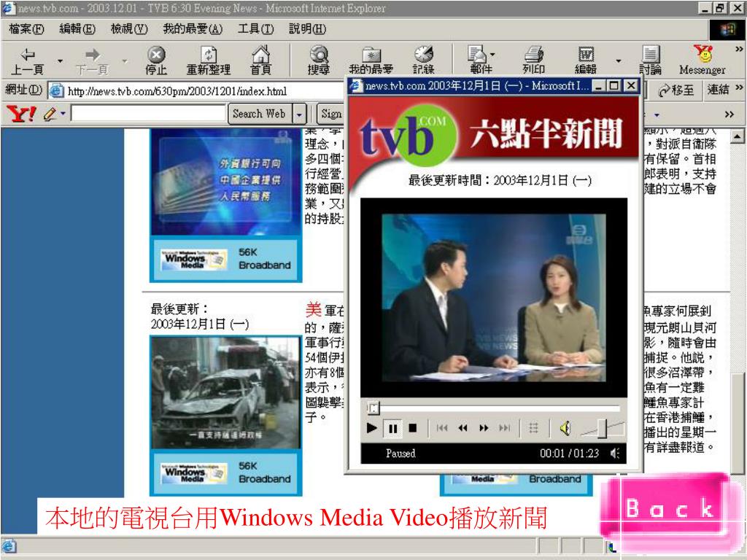Viewport: 747px width, 560px height.
Task: Expand Yahoo toolbar overflow chevron
Action: pyautogui.click(x=729, y=114)
